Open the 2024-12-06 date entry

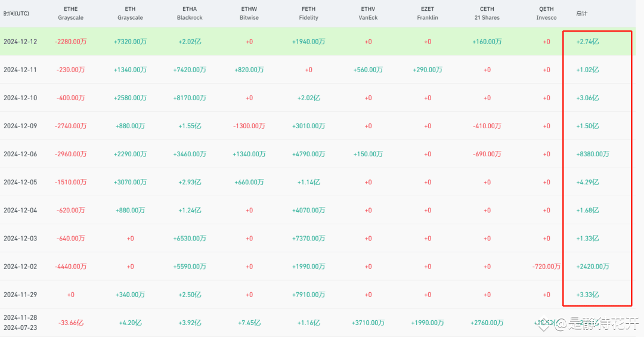tap(20, 154)
